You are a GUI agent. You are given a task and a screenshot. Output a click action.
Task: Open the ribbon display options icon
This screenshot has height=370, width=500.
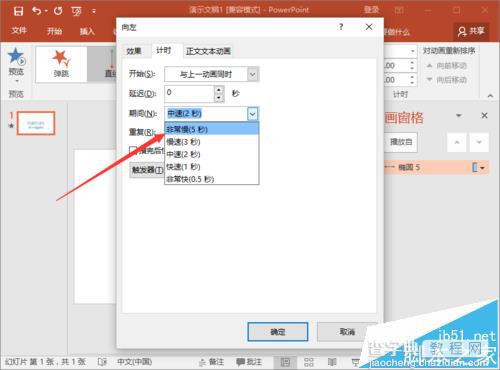click(x=399, y=10)
